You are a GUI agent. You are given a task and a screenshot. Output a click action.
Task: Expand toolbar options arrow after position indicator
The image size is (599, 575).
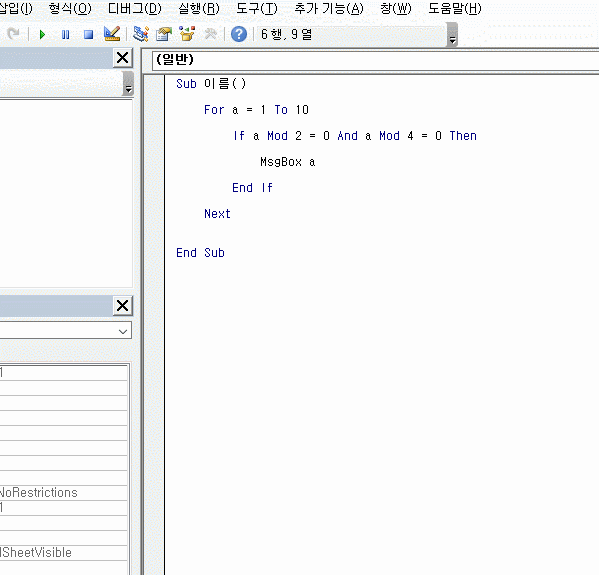tap(452, 35)
